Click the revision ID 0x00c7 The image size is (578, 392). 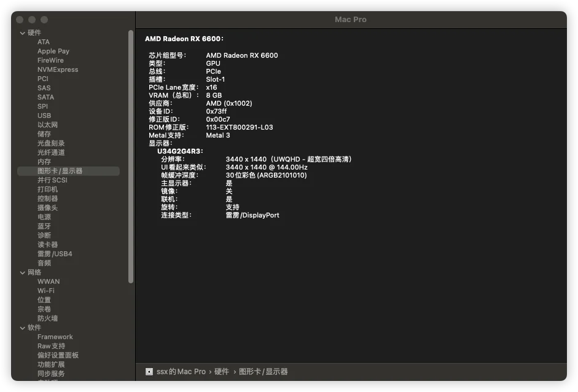point(218,119)
